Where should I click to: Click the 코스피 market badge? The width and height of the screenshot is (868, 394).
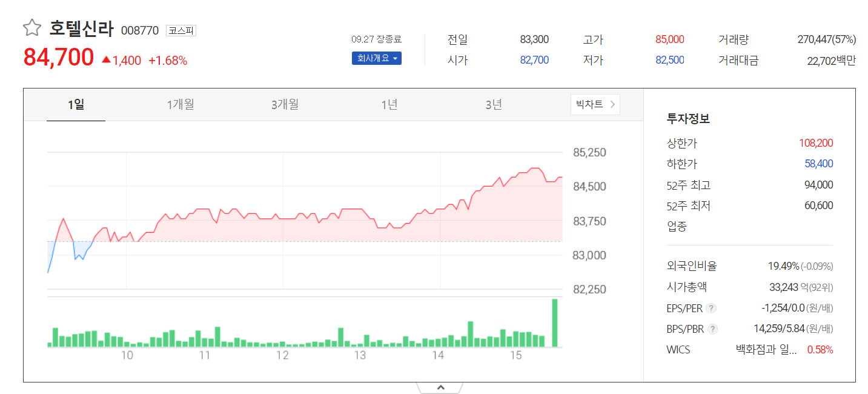(x=181, y=30)
